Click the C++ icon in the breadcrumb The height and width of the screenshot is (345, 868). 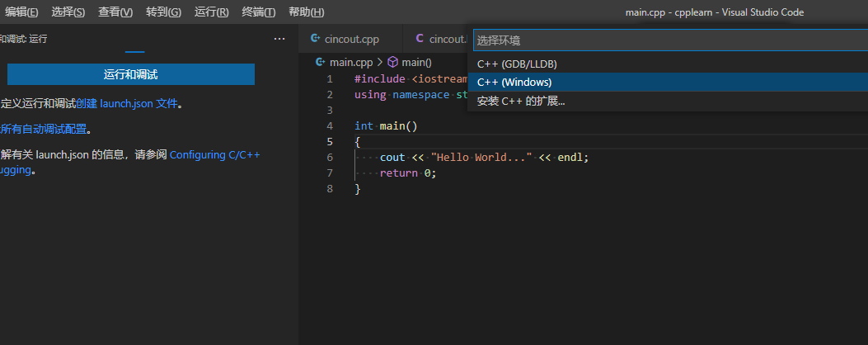(x=320, y=62)
